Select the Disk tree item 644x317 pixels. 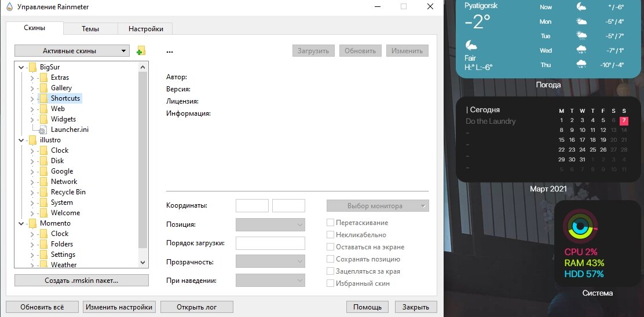tap(57, 161)
